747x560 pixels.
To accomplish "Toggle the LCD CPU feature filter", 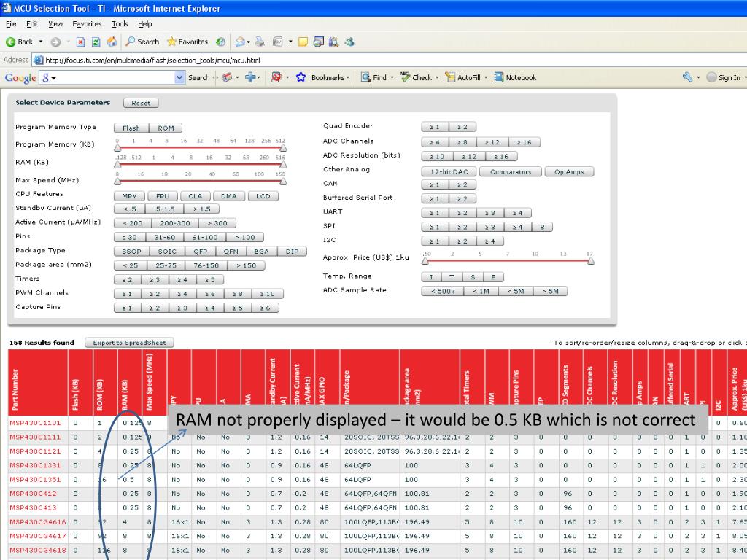I will pos(263,196).
